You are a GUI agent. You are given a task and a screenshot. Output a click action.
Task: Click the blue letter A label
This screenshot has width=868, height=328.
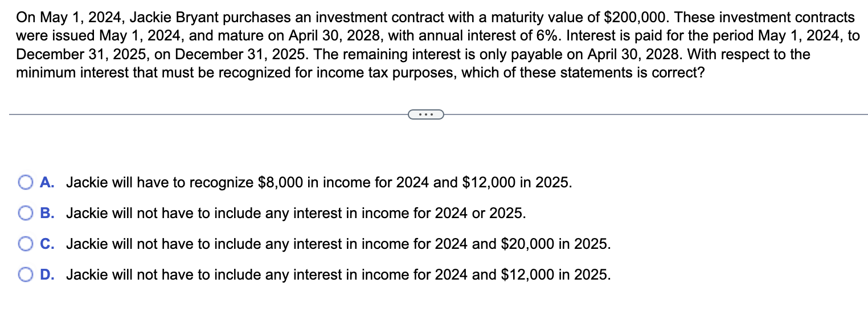coord(47,182)
